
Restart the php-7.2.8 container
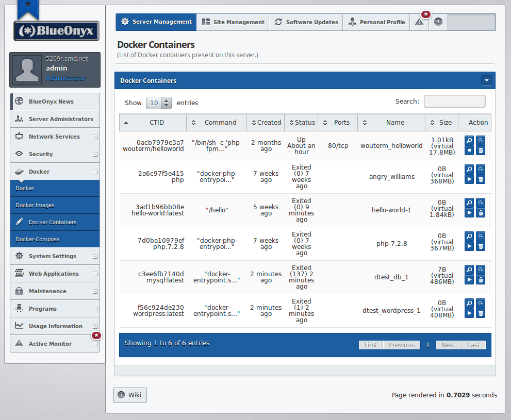point(481,236)
